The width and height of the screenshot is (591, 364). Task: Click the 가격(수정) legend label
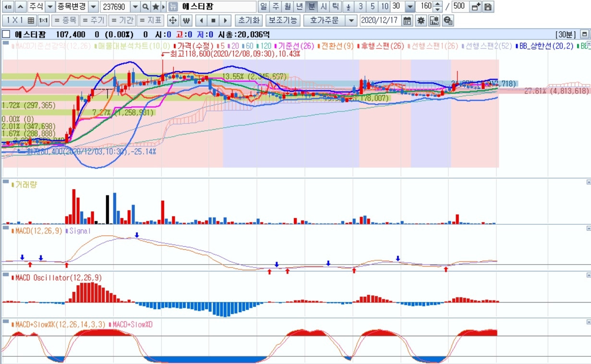point(195,46)
